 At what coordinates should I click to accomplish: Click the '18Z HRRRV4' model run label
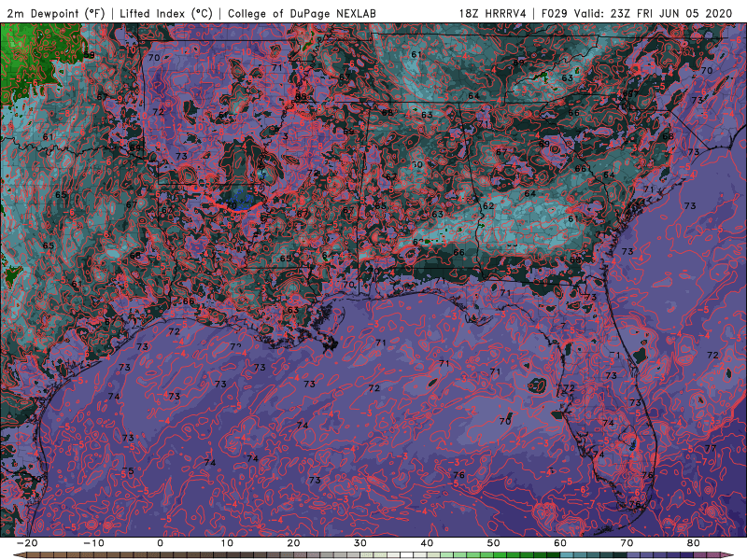click(493, 13)
